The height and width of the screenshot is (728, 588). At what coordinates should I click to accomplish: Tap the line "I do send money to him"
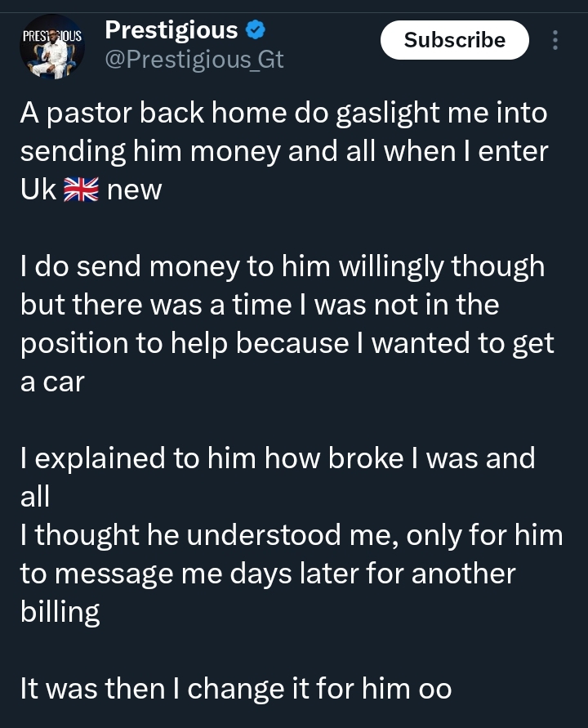[282, 266]
